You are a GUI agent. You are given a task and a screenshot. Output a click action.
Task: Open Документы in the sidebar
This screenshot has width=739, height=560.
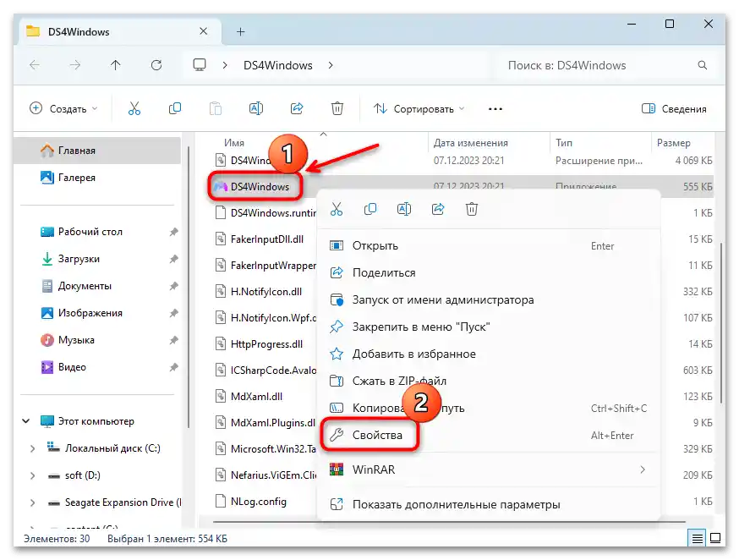point(97,286)
